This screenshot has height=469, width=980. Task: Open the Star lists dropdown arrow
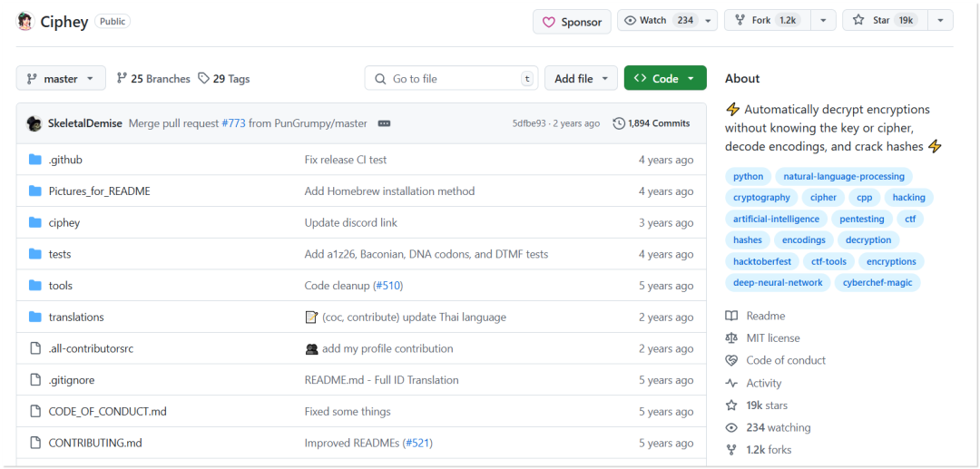[941, 21]
